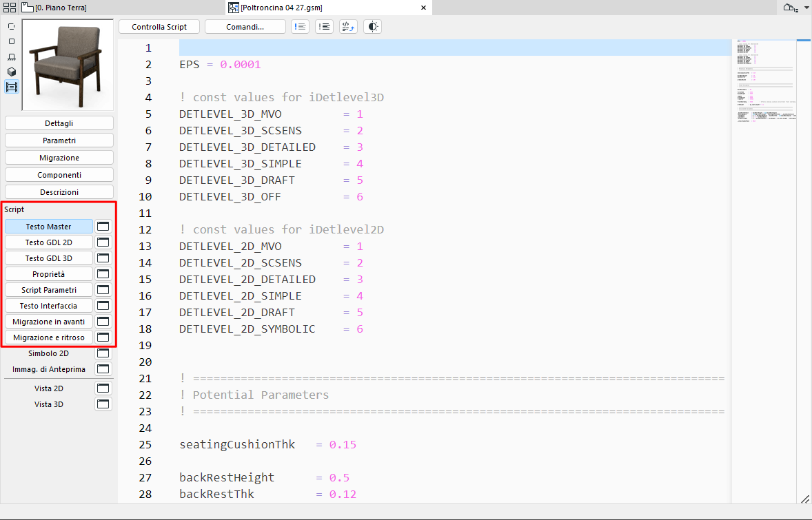Pop out Simbolo 2D into its own window
This screenshot has height=520, width=812.
pyautogui.click(x=102, y=353)
